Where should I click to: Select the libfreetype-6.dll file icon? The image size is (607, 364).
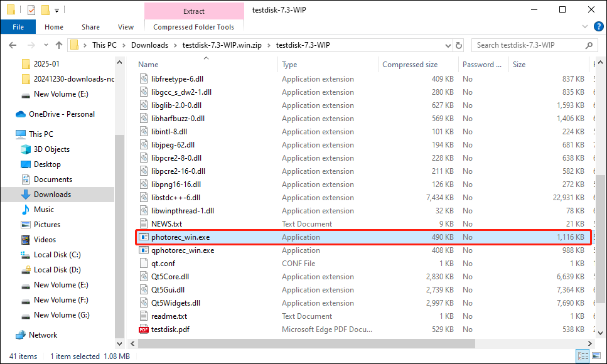pos(144,79)
